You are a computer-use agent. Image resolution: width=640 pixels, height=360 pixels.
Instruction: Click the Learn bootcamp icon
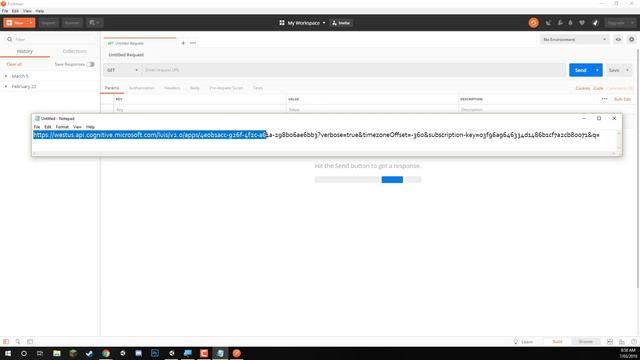(516, 342)
